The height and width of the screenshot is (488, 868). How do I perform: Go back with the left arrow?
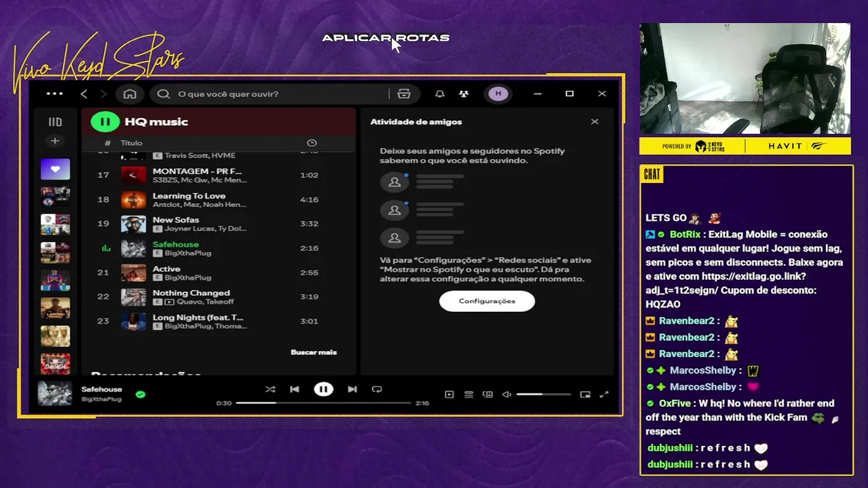pyautogui.click(x=84, y=94)
